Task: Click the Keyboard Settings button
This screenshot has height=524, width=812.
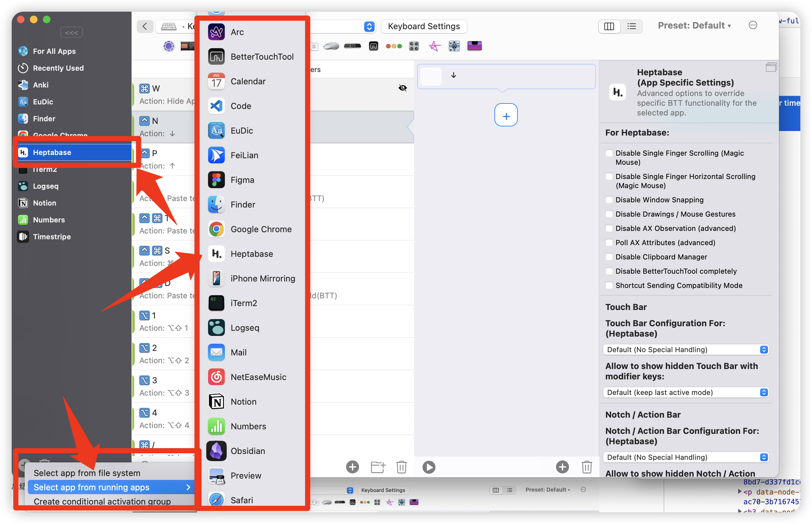Action: [424, 26]
